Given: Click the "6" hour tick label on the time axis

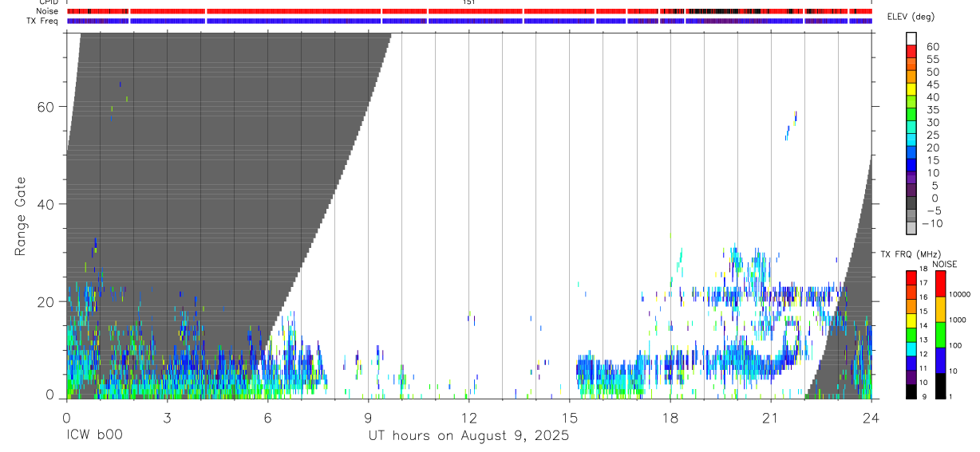Looking at the screenshot, I should click(x=267, y=418).
